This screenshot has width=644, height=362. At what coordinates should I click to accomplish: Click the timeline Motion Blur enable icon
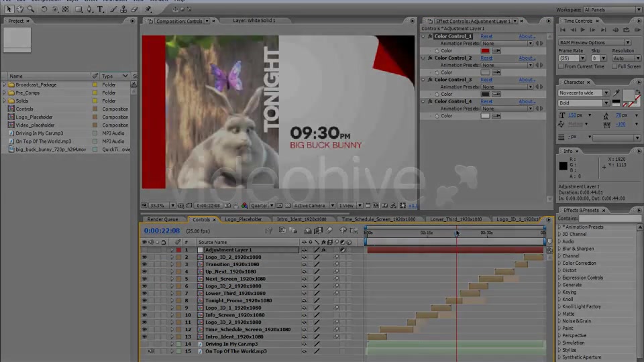[329, 231]
